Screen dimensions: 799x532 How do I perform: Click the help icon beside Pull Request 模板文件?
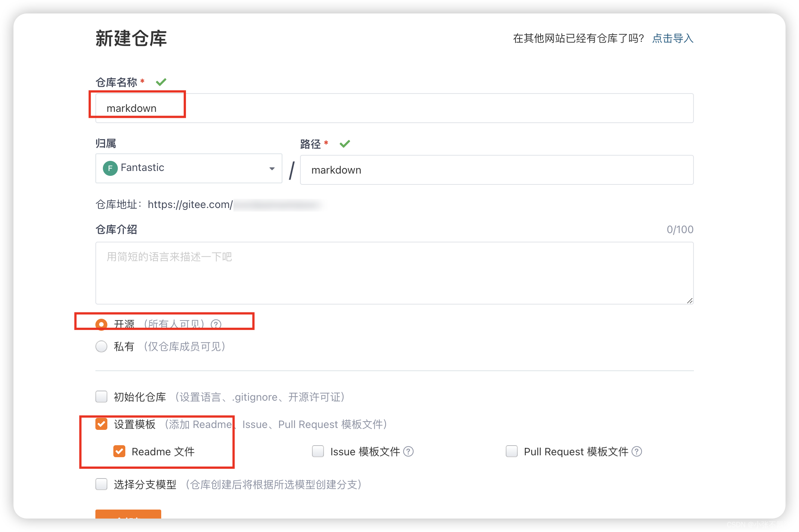coord(637,452)
